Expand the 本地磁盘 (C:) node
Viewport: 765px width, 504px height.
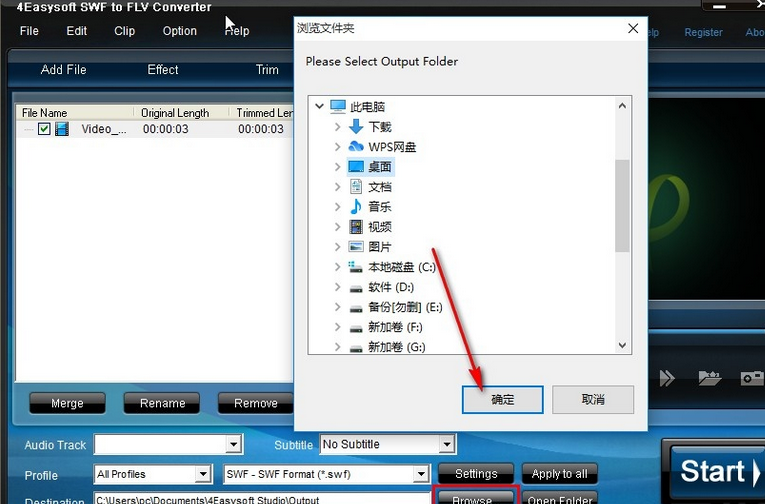pyautogui.click(x=338, y=266)
